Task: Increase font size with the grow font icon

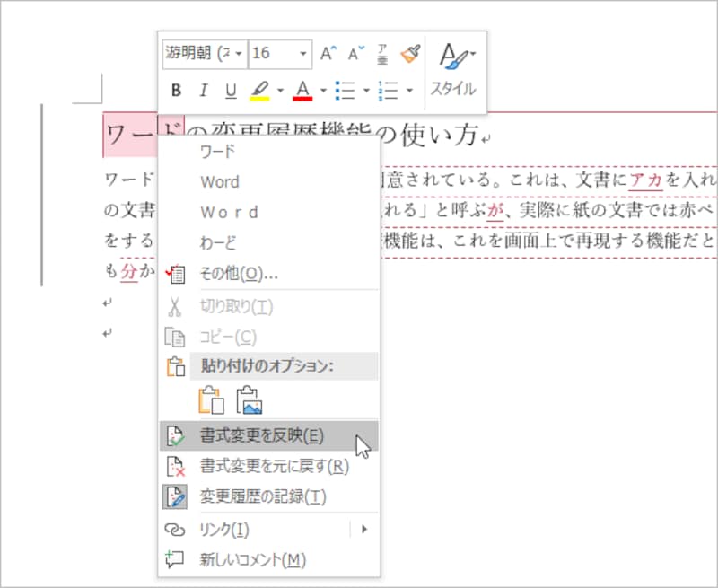Action: [x=326, y=52]
